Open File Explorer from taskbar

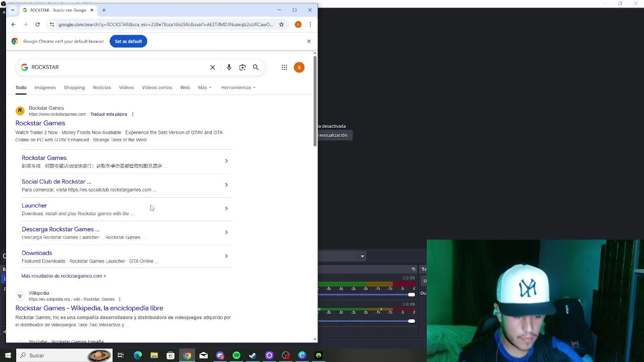(x=154, y=355)
